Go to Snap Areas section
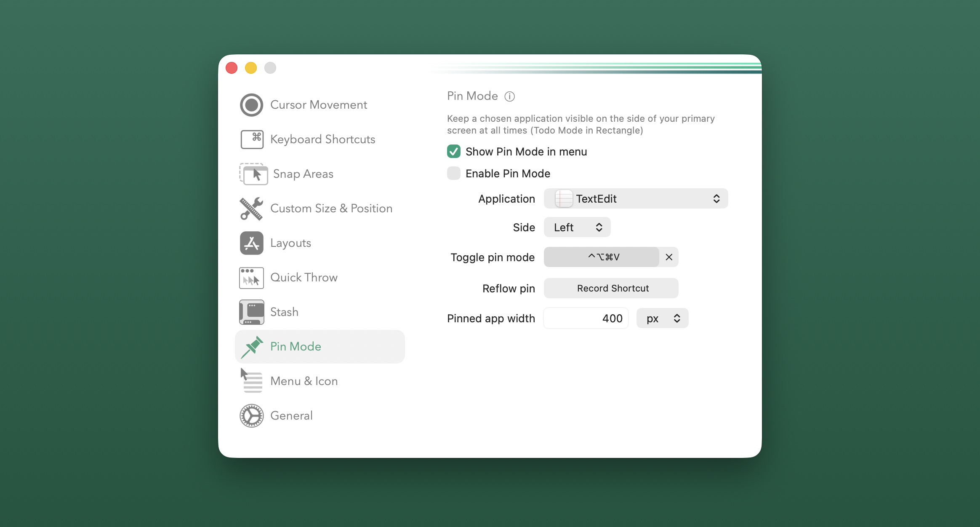Screen dimensions: 980x527 pos(303,174)
